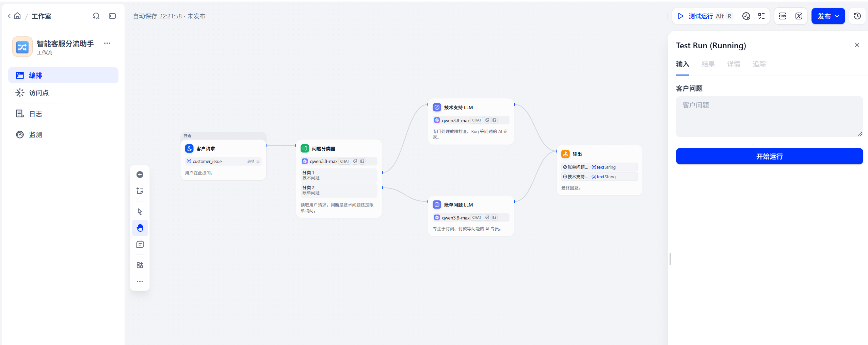This screenshot has width=868, height=345.
Task: Add a note with the sticky note icon
Action: click(x=140, y=191)
